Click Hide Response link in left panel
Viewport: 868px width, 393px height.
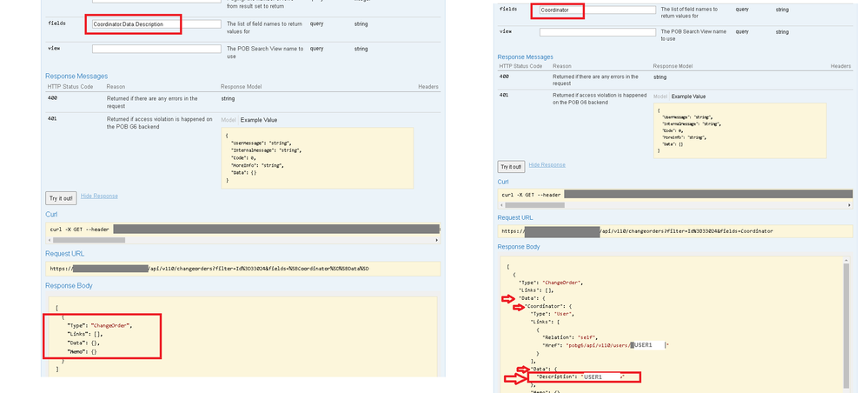click(99, 196)
